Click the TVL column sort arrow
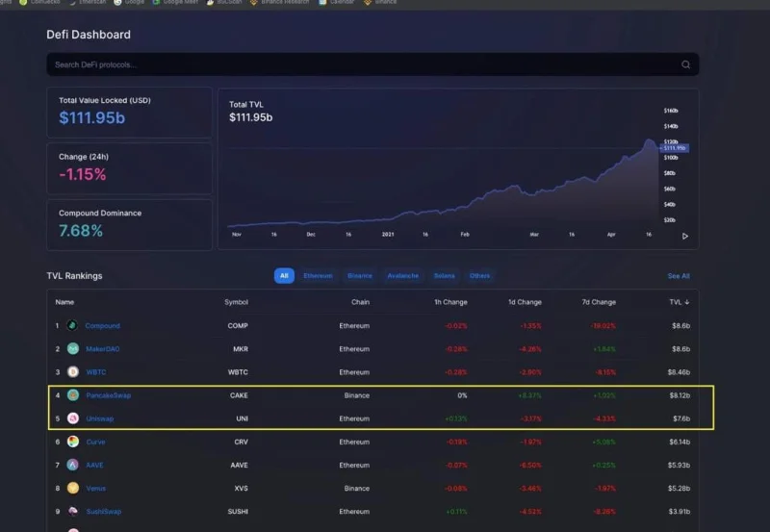The height and width of the screenshot is (532, 770). click(686, 302)
